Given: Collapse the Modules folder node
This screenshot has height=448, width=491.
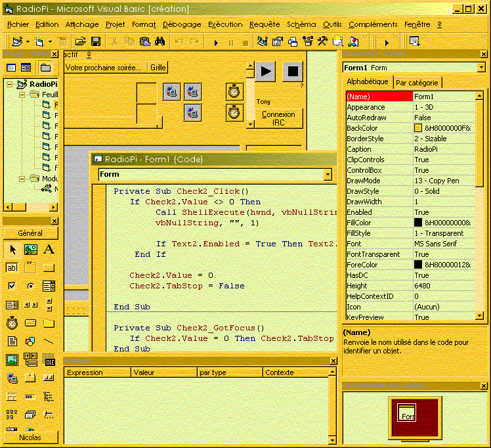Looking at the screenshot, I should tap(22, 179).
